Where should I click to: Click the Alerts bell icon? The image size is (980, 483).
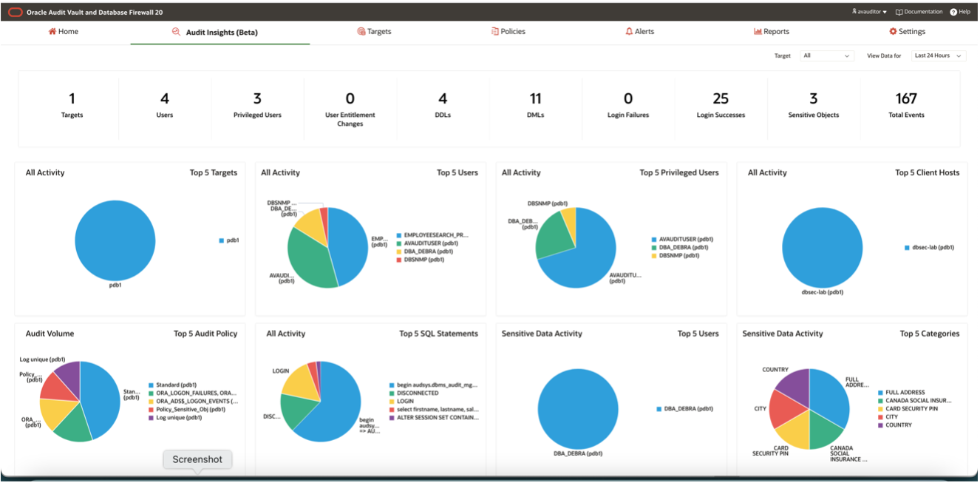(x=628, y=31)
